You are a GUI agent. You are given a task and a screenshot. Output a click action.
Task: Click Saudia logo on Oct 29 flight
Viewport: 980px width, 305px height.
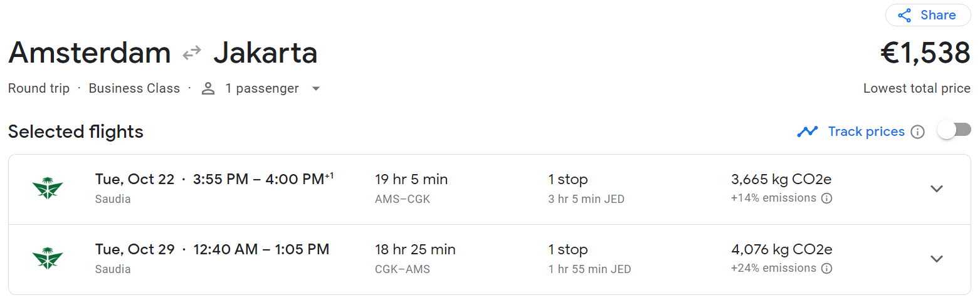click(48, 259)
